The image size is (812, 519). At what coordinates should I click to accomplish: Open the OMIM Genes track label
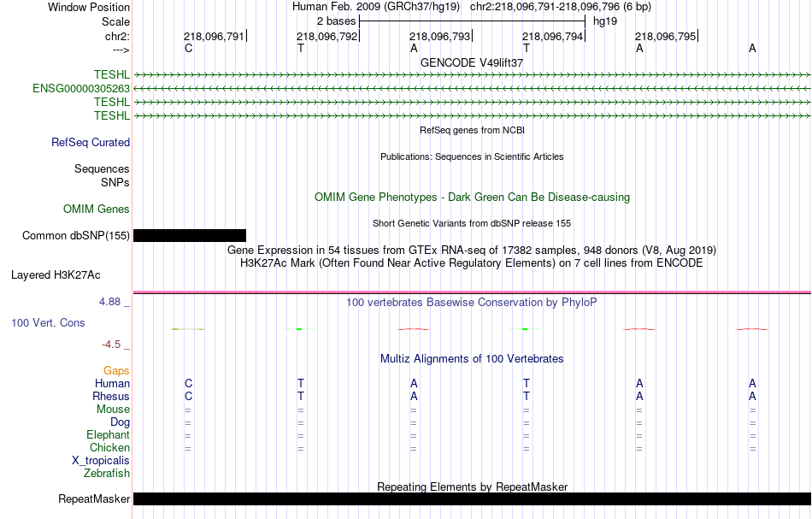(x=97, y=209)
